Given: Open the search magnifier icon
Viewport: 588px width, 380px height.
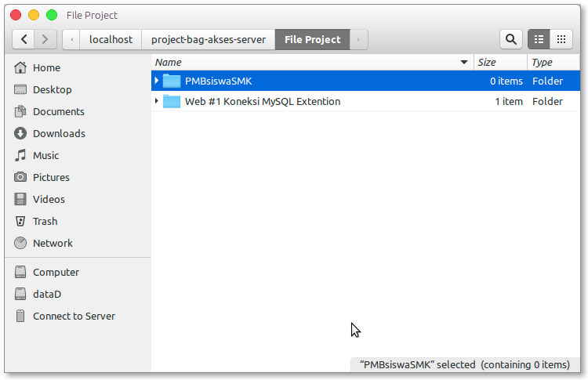Looking at the screenshot, I should [x=510, y=39].
